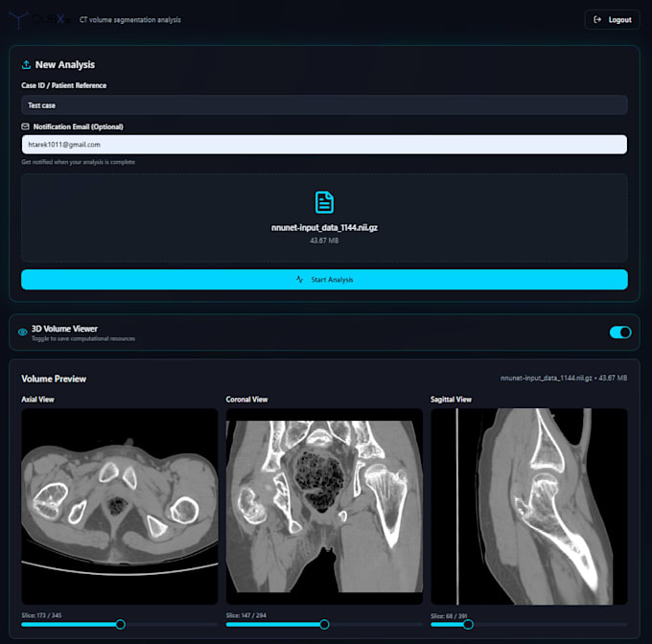Click the Sagittal View CT image
The height and width of the screenshot is (644, 652).
click(529, 506)
